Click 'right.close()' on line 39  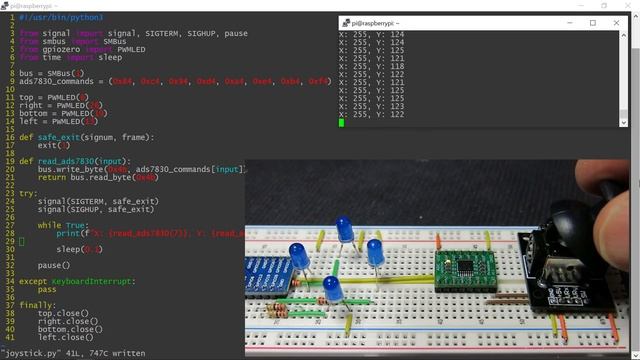[x=68, y=321]
